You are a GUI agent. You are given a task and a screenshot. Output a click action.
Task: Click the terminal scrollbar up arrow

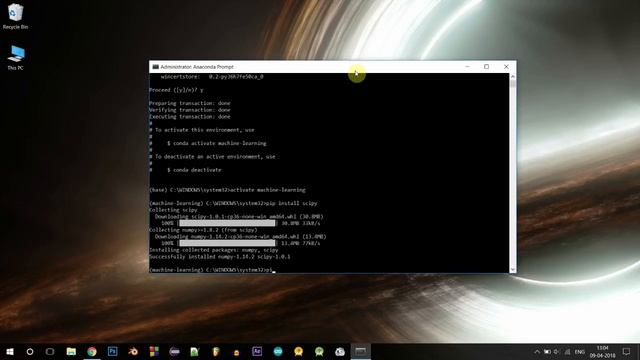pyautogui.click(x=513, y=76)
